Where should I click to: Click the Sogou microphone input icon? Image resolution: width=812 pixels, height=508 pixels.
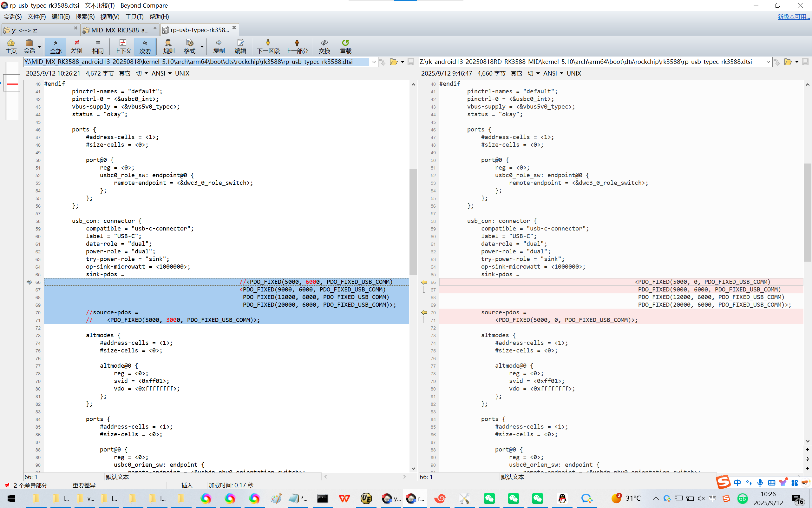760,483
